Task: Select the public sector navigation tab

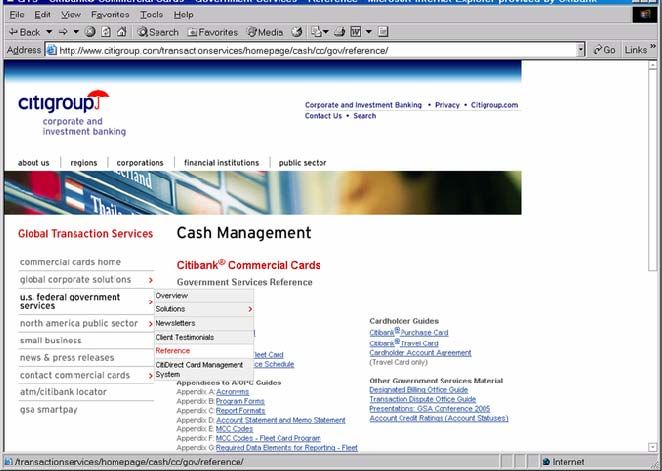Action: [x=302, y=163]
